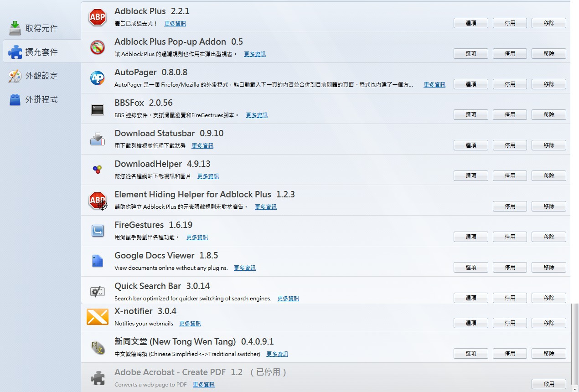579x392 pixels.
Task: Remove Download Statusbar
Action: [549, 145]
